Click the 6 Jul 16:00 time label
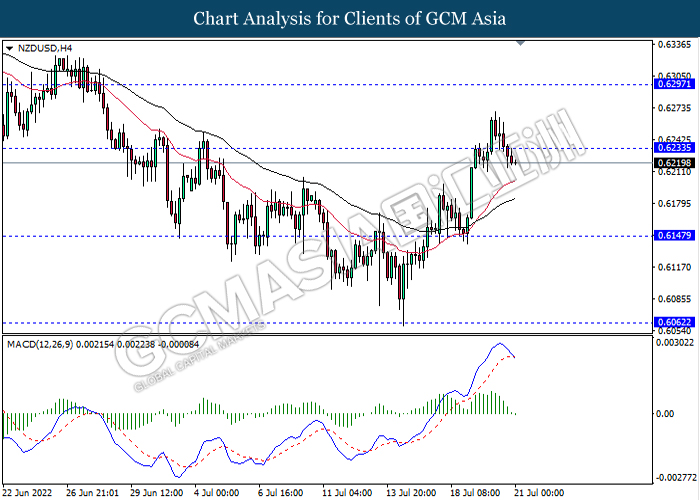The image size is (700, 500). pyautogui.click(x=281, y=493)
